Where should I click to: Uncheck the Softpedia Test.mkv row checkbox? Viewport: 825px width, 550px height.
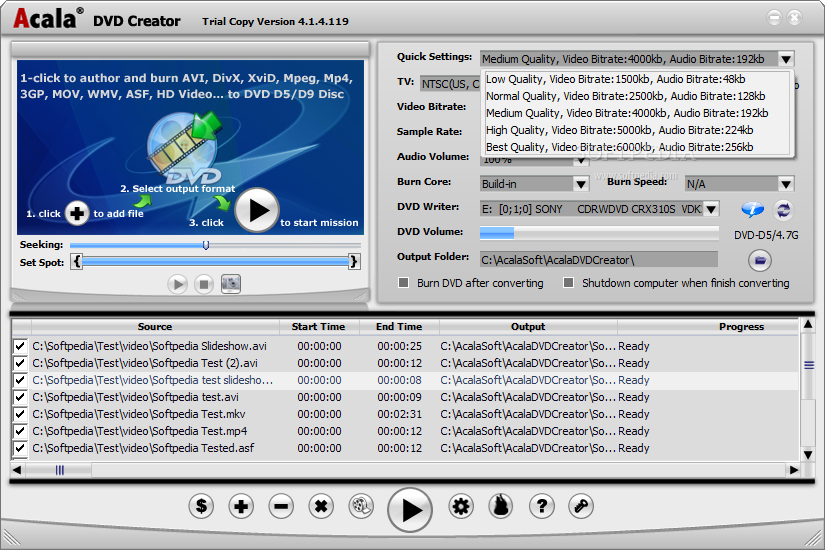(20, 414)
